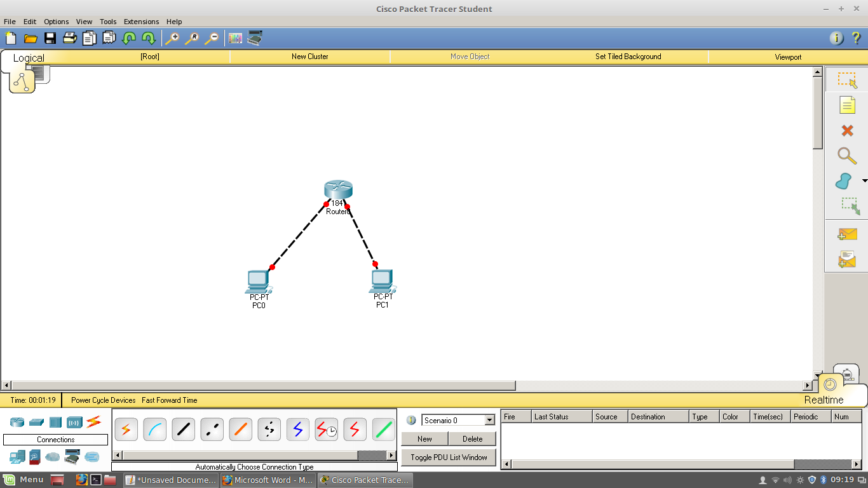Switch to Realtime mode clock
868x488 pixels.
point(829,383)
